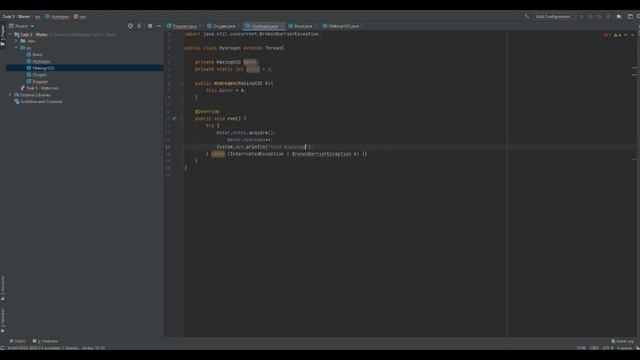Click the cursor position status entry
640x360 pixels.
point(581,348)
